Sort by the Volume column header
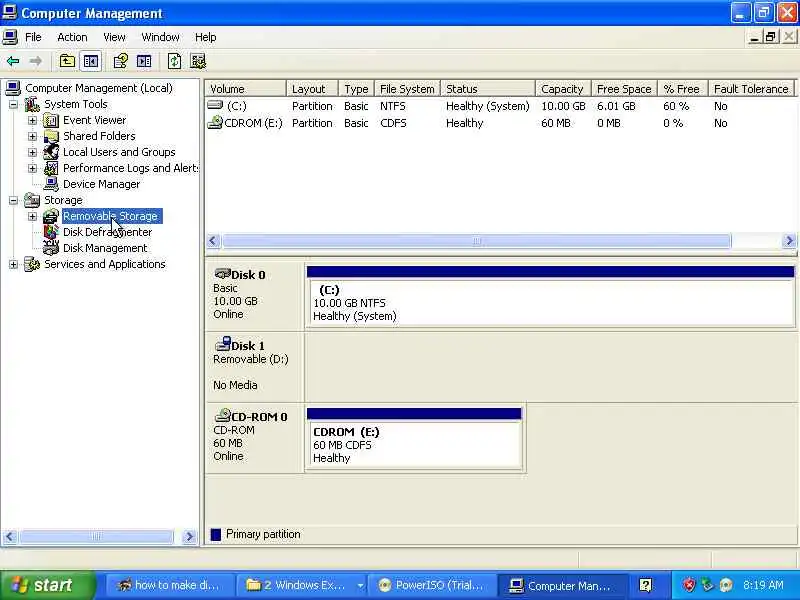Image resolution: width=800 pixels, height=600 pixels. [245, 89]
